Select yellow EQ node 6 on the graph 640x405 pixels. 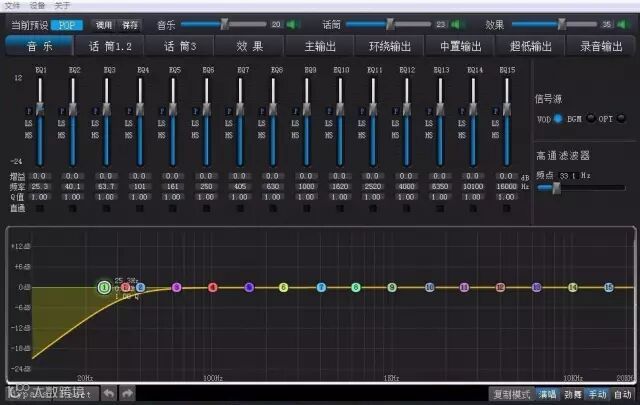[283, 287]
